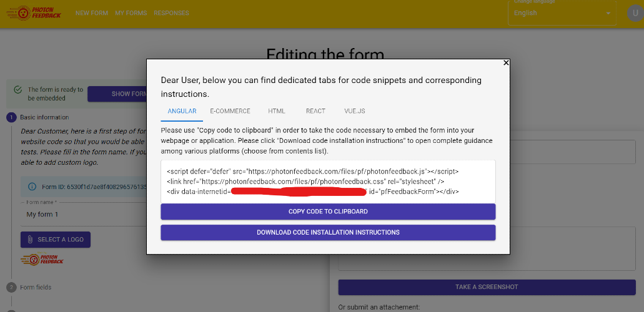Select step 1 Basic information
Viewport: 644px width, 312px height.
point(11,117)
